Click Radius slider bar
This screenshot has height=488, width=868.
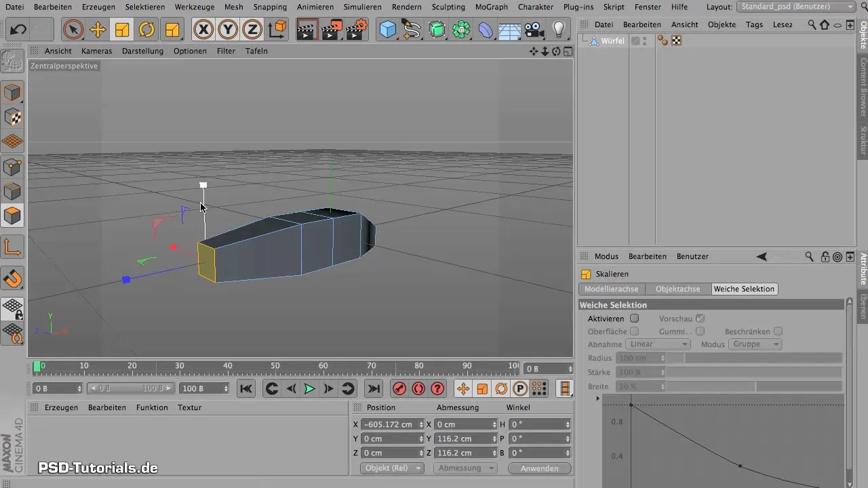(x=755, y=358)
